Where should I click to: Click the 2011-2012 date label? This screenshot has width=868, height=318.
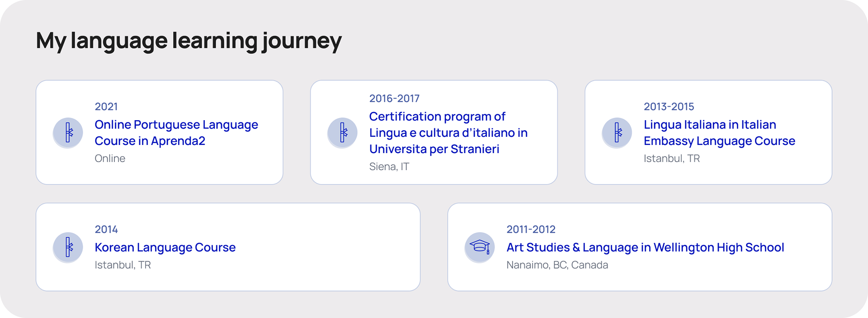[x=531, y=229]
